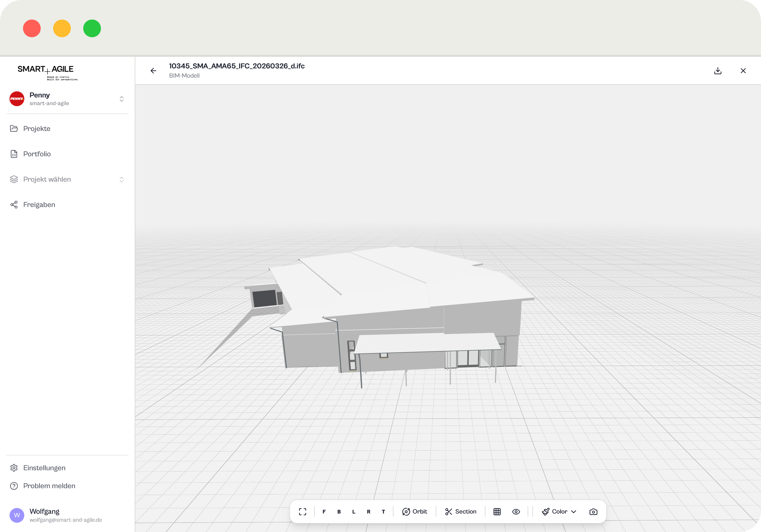Click the yellow macOS minimize button
The height and width of the screenshot is (532, 761).
[x=62, y=29]
